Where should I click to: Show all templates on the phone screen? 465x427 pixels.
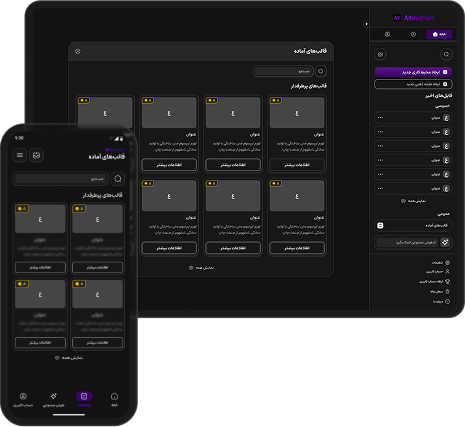(69, 358)
